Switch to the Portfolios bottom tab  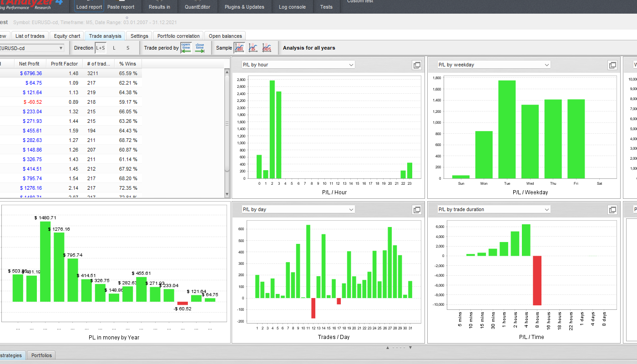click(41, 355)
